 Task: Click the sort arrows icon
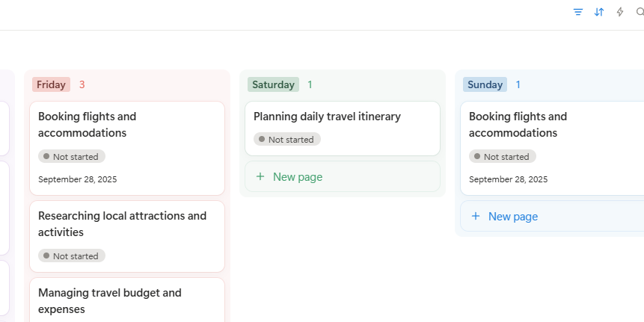click(598, 12)
